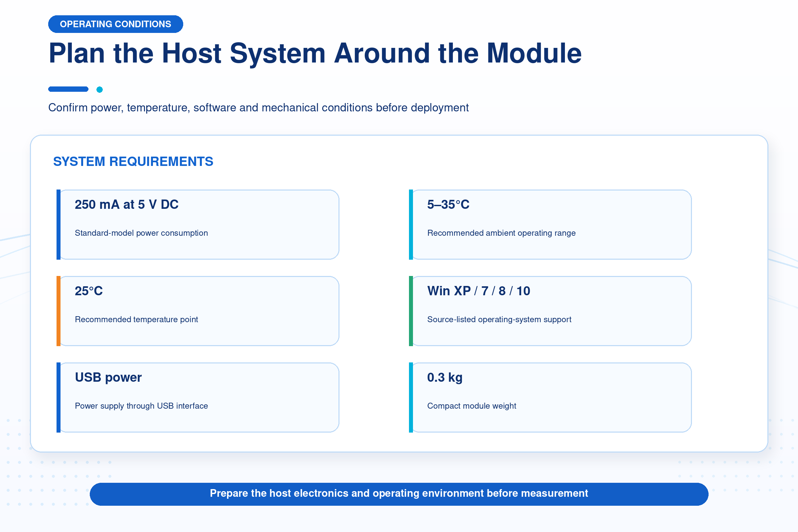Click Standard-model power consumption text
The height and width of the screenshot is (532, 798).
pos(142,233)
